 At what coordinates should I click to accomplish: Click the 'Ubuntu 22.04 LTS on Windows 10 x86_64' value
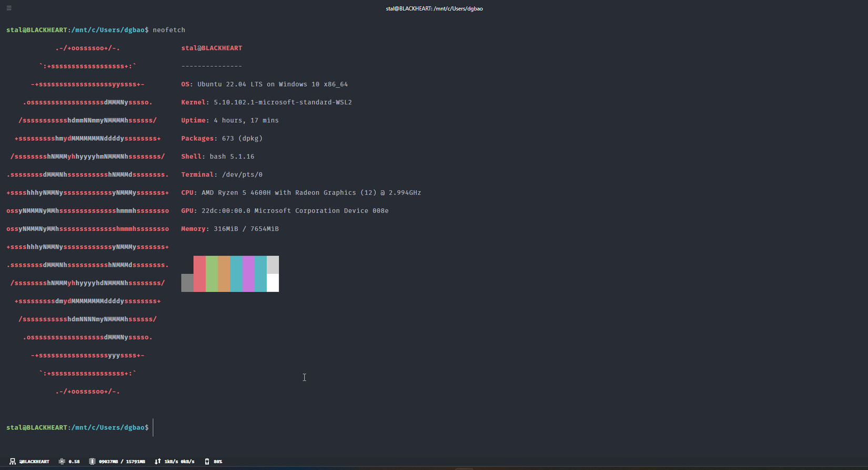(x=272, y=84)
